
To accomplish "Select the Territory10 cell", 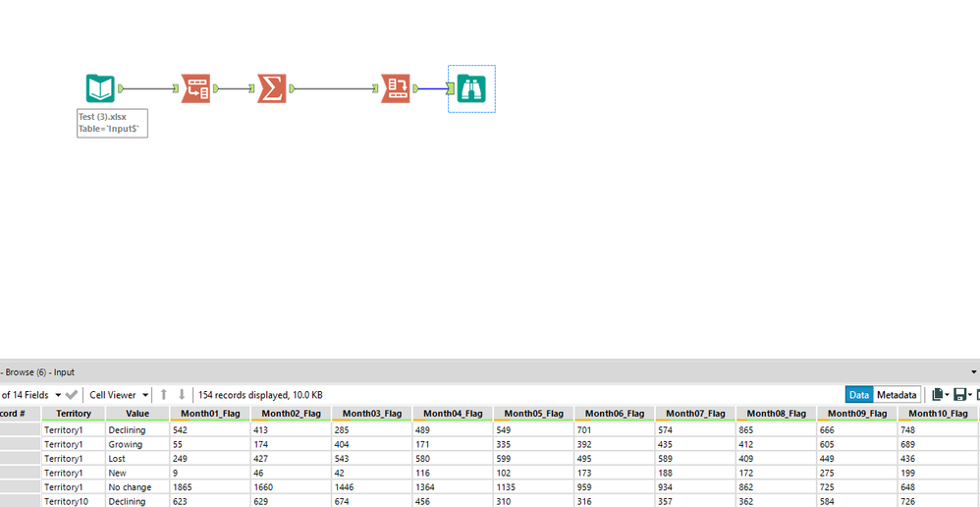I will coord(73,501).
